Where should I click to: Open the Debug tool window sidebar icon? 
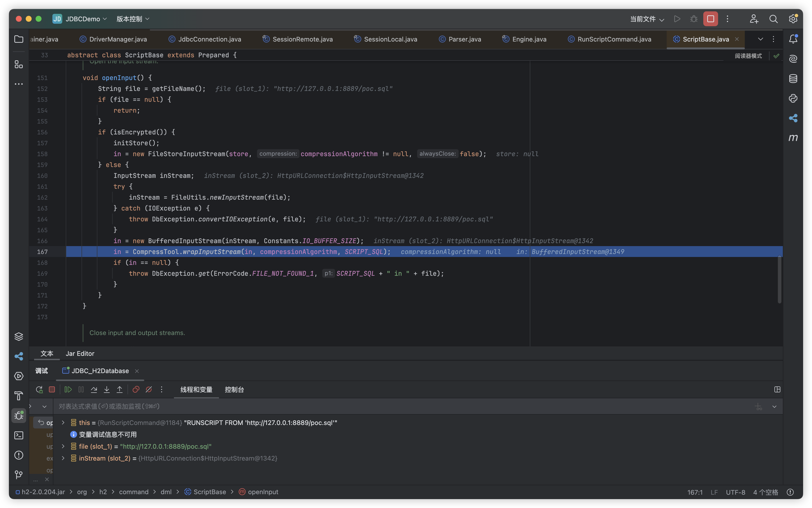19,416
